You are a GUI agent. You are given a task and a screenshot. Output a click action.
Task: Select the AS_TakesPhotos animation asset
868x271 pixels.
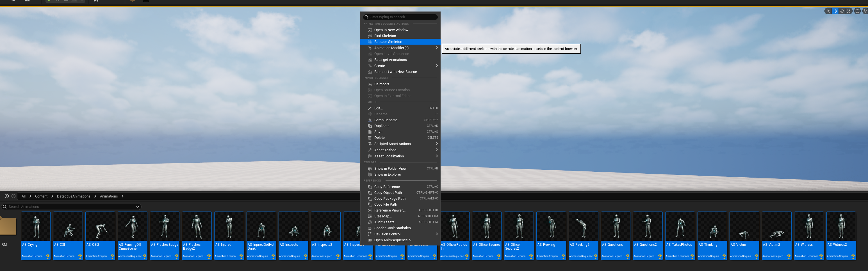680,227
